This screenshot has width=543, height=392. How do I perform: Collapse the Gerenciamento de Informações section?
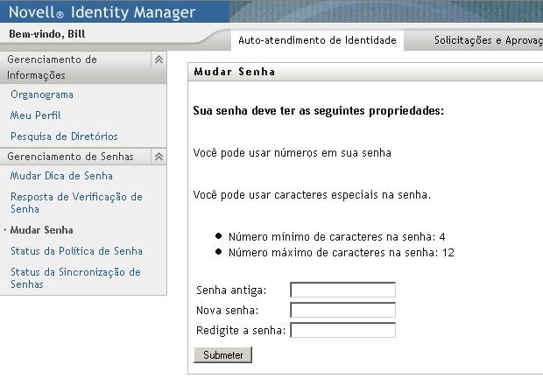pos(159,59)
